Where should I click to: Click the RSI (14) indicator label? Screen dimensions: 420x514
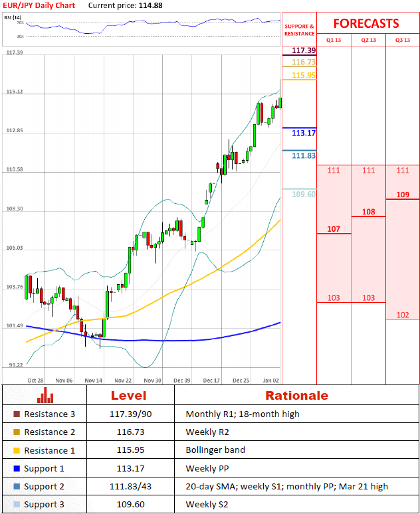tap(13, 17)
